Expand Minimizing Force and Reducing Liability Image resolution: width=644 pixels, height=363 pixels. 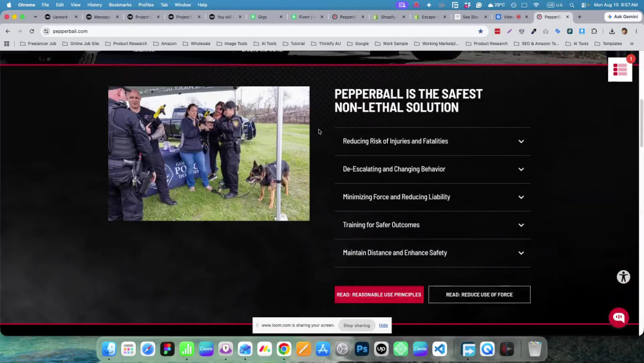coord(433,197)
